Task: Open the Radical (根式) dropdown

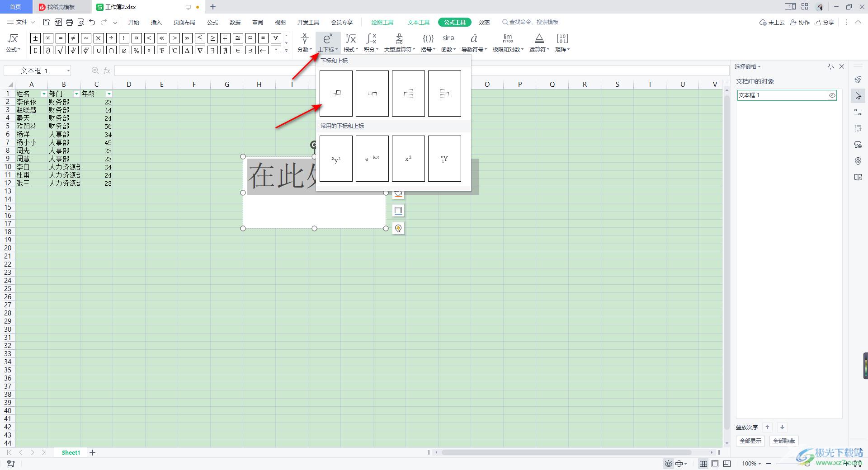Action: coord(350,43)
